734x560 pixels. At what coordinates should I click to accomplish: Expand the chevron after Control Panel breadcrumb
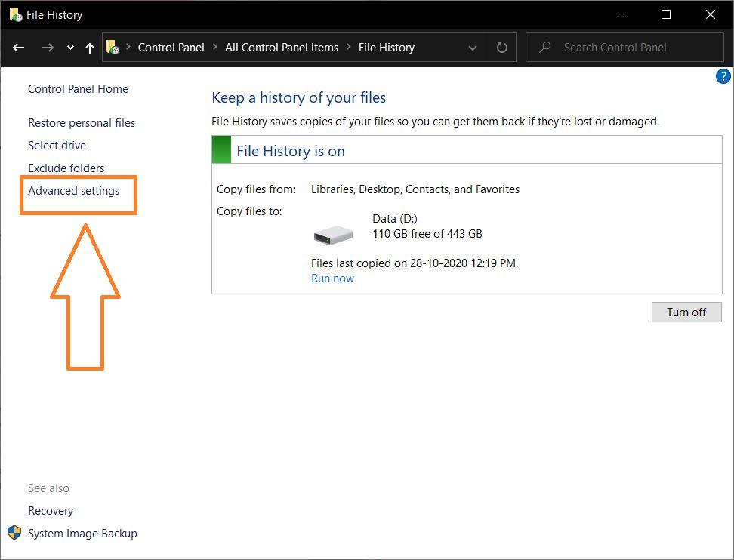pyautogui.click(x=215, y=47)
